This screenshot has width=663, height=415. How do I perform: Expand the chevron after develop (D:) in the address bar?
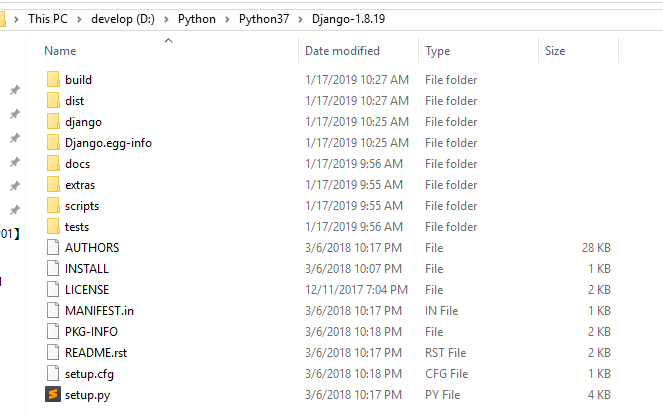(166, 19)
